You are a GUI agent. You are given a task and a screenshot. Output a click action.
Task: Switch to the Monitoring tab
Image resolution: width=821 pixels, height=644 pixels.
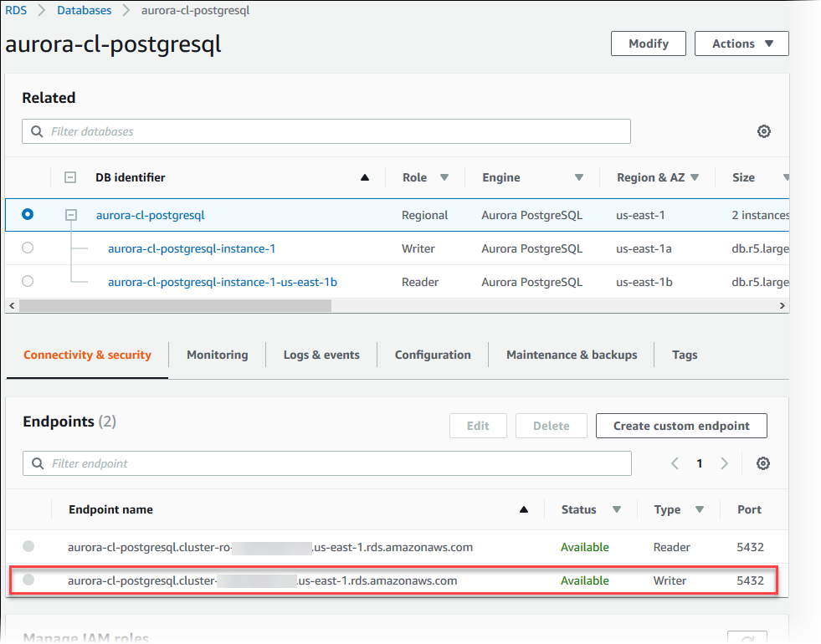pyautogui.click(x=217, y=355)
